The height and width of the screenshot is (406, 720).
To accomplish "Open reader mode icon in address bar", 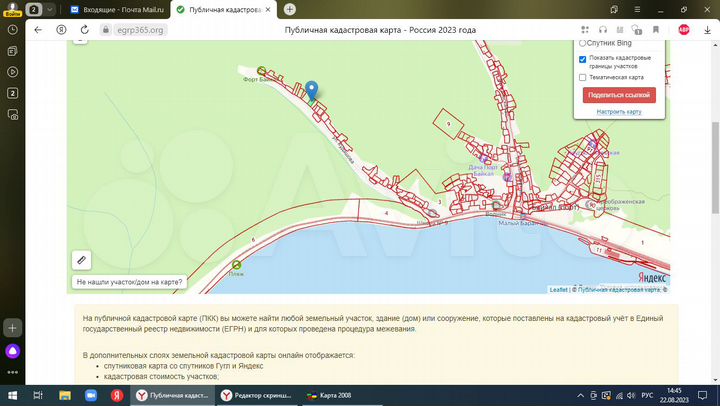I will [x=620, y=30].
